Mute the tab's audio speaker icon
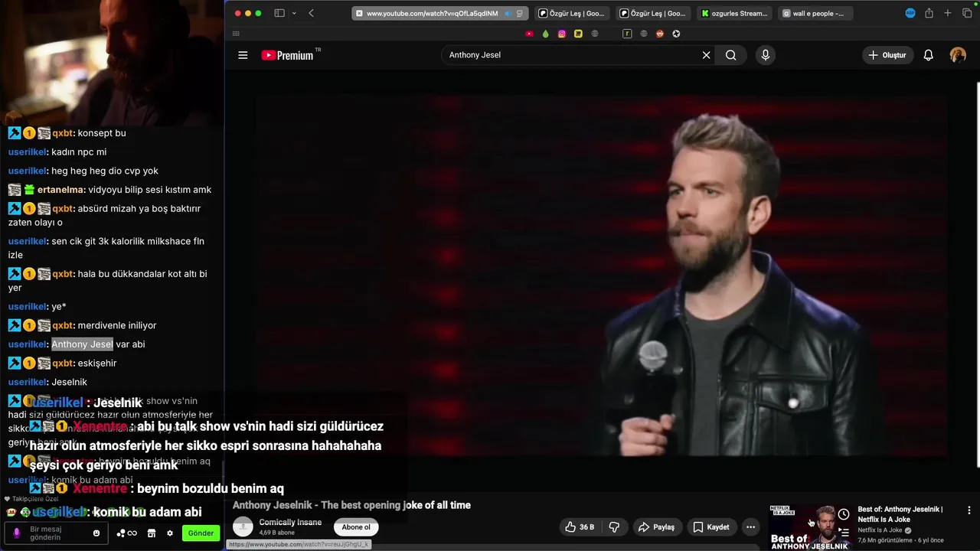This screenshot has width=980, height=551. click(508, 13)
